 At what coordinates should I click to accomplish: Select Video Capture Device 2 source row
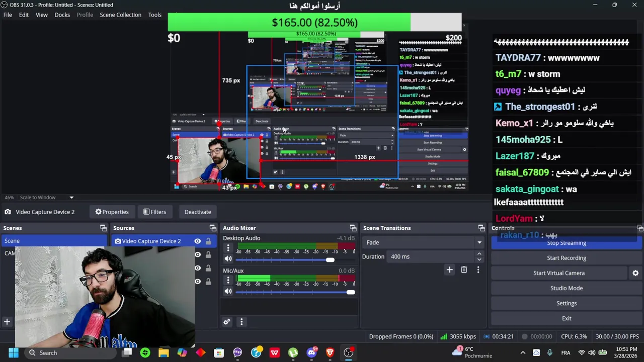click(165, 241)
